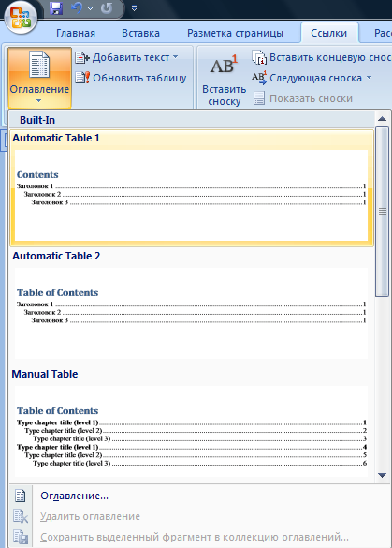The width and height of the screenshot is (392, 548).
Task: Click the Вставить сноску AB1 icon
Action: point(224,65)
